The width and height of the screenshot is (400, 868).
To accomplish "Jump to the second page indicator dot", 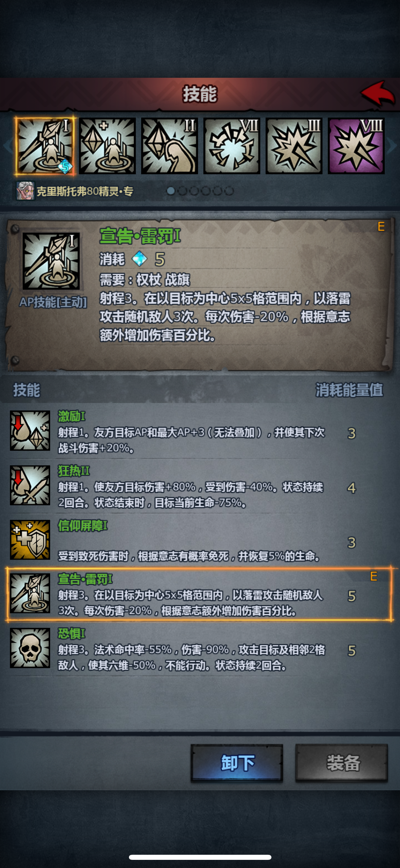I will pyautogui.click(x=183, y=191).
